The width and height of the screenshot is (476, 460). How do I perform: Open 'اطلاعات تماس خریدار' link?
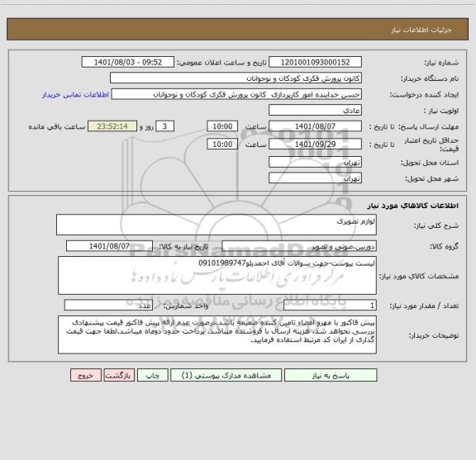click(75, 95)
